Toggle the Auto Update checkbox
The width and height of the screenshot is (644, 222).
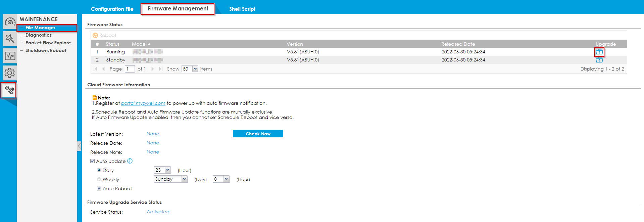coord(93,161)
